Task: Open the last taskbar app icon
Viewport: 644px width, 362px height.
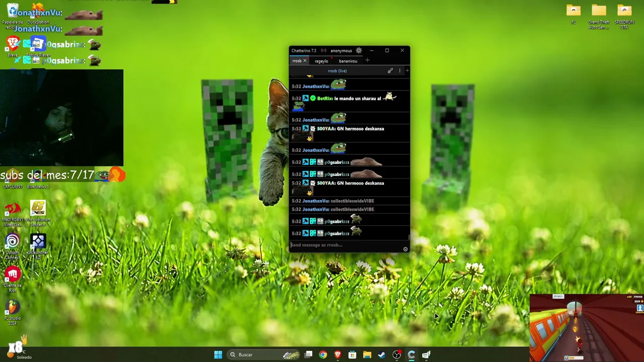Action: pyautogui.click(x=426, y=355)
